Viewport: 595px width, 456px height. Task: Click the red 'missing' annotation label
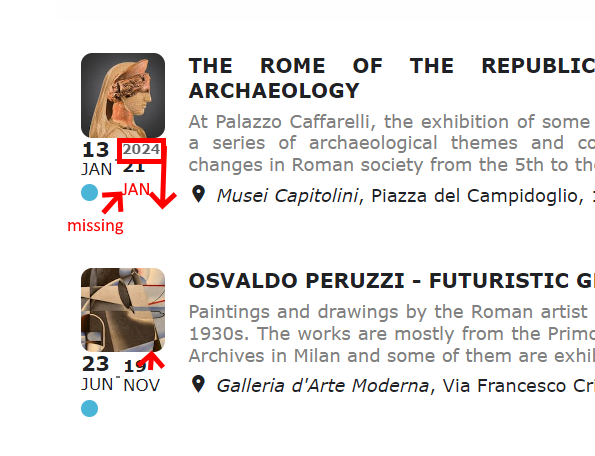[x=95, y=226]
